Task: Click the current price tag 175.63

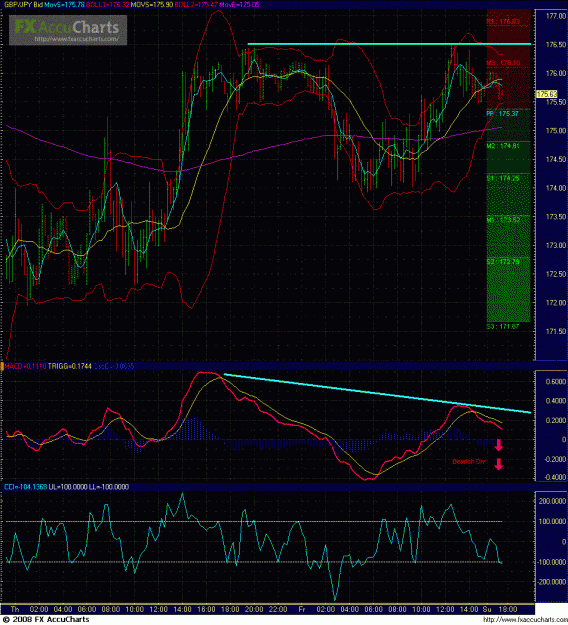Action: click(546, 94)
